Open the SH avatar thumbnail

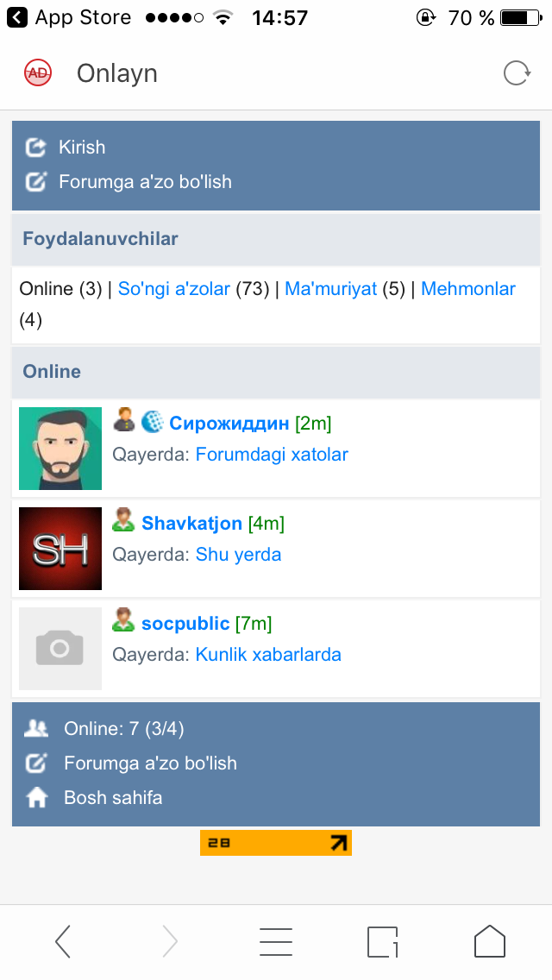tap(60, 549)
